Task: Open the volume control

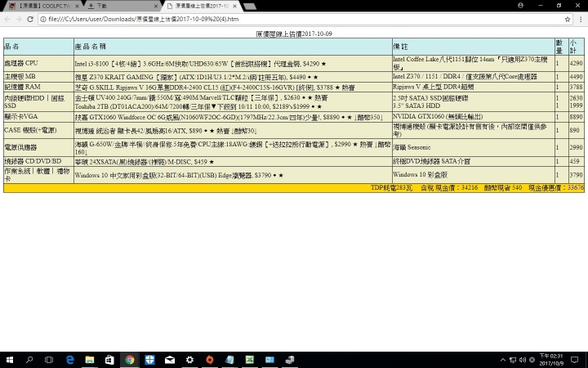Action: tap(523, 360)
